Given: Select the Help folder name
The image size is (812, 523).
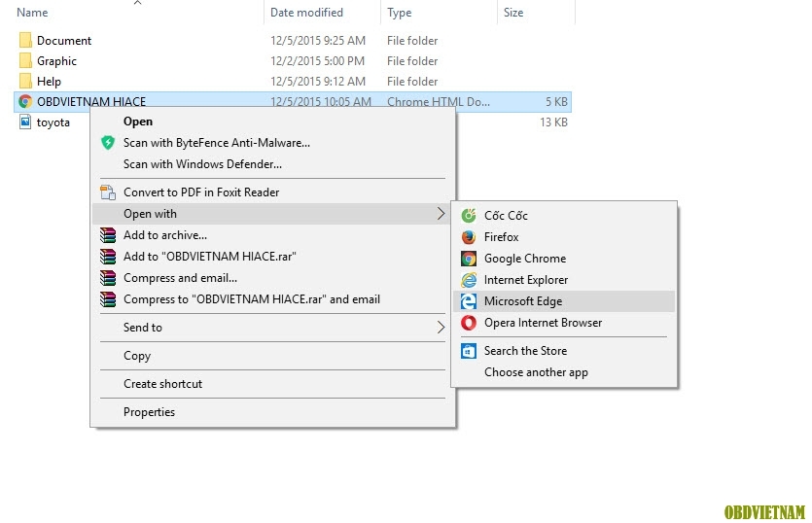Looking at the screenshot, I should (x=49, y=82).
